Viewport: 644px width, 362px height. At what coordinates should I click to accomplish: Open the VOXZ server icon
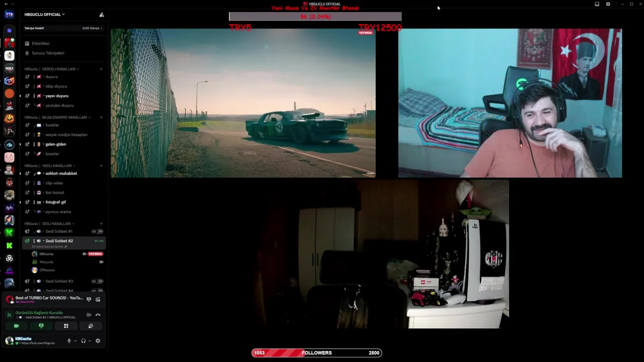[9, 68]
